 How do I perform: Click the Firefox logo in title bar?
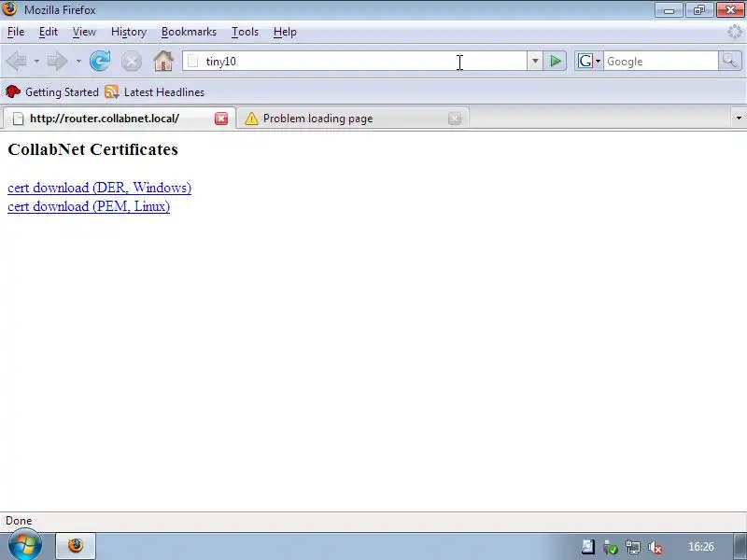tap(9, 9)
